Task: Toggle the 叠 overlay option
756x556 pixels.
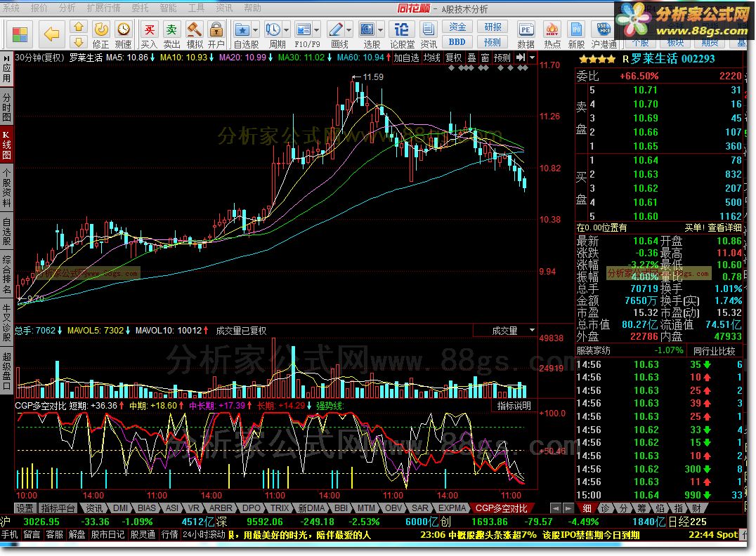Action: coord(471,58)
